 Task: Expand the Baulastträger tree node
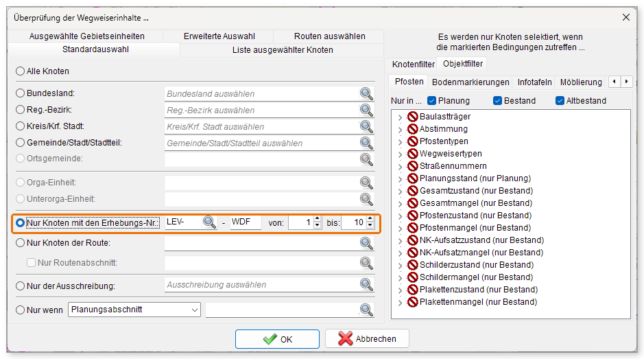(x=400, y=117)
